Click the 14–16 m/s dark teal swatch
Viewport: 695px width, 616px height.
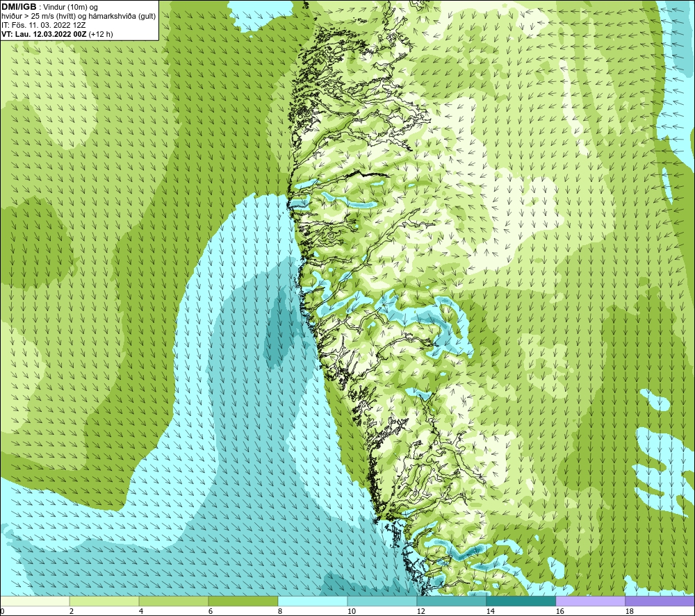(x=521, y=601)
